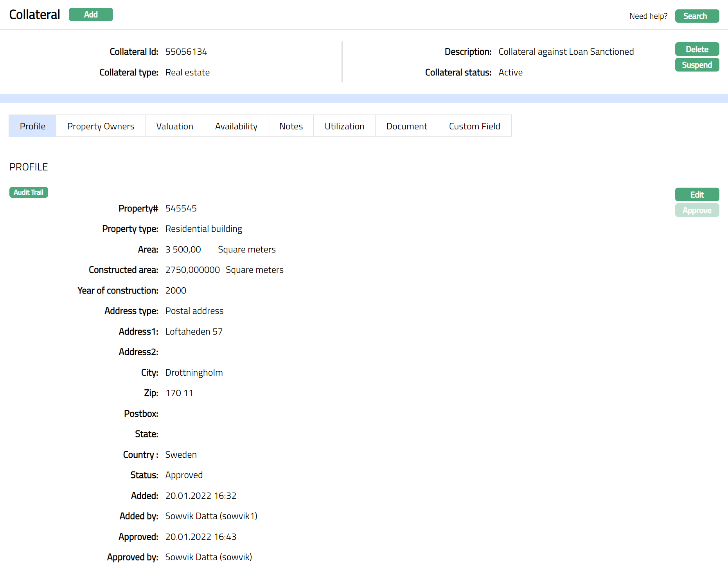The image size is (728, 575).
Task: Edit the collateral profile
Action: [697, 195]
